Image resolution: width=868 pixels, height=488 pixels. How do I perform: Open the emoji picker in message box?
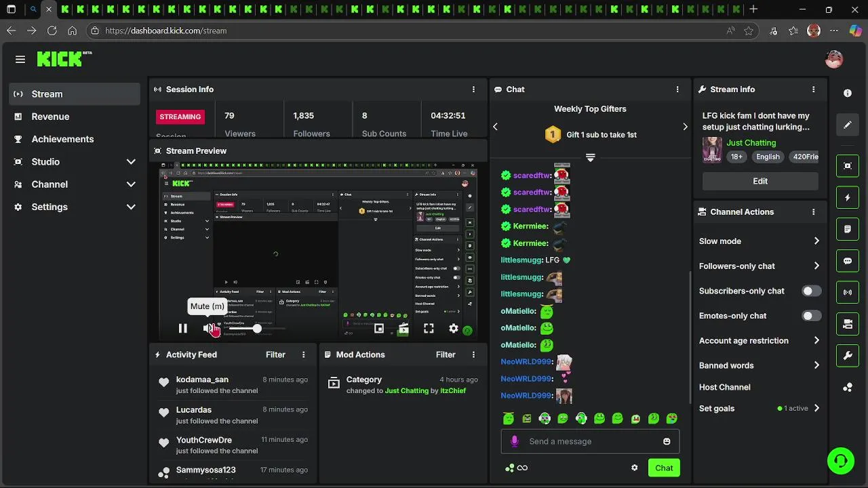pos(667,441)
